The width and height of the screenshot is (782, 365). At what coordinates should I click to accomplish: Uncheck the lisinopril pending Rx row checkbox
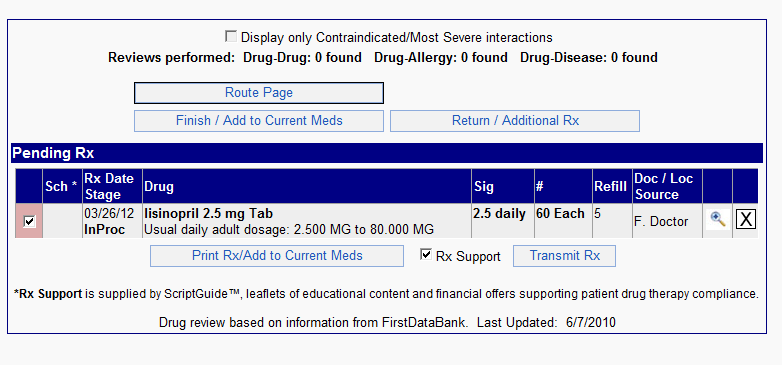29,220
